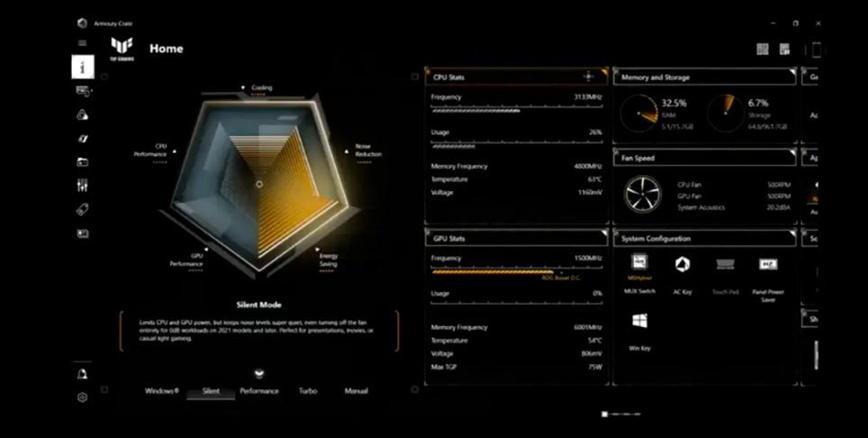Click the GPU Stats panel header

click(517, 239)
